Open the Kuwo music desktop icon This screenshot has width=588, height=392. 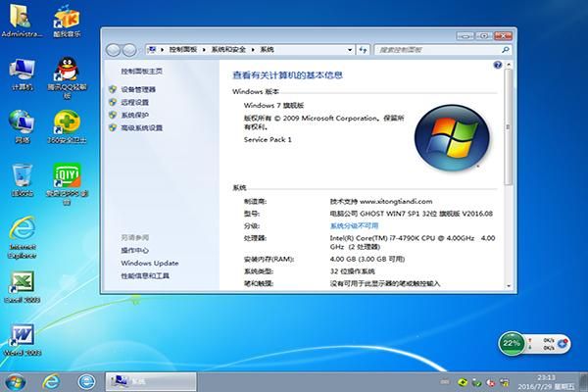coord(67,21)
